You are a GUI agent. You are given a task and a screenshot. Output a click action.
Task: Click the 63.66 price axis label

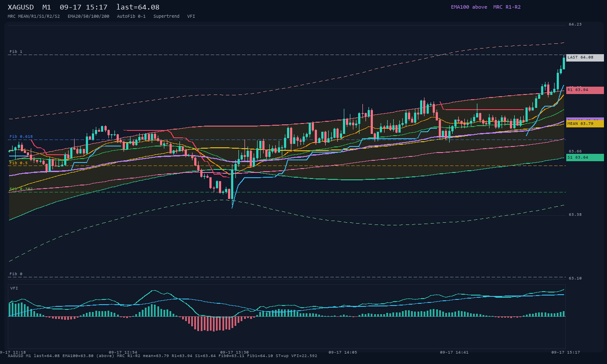(575, 151)
